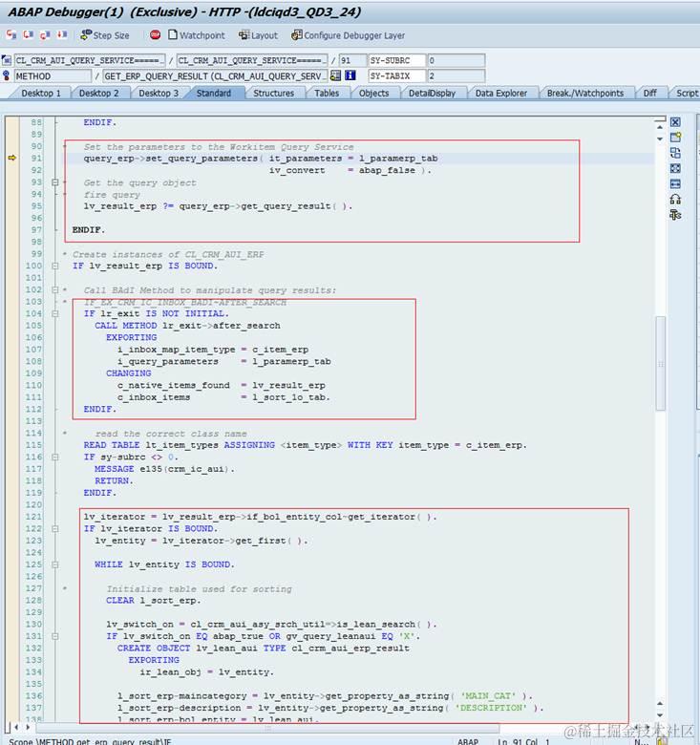Viewport: 700px width, 745px height.
Task: Click the scroll down arrow at top of editor
Action: (x=660, y=138)
